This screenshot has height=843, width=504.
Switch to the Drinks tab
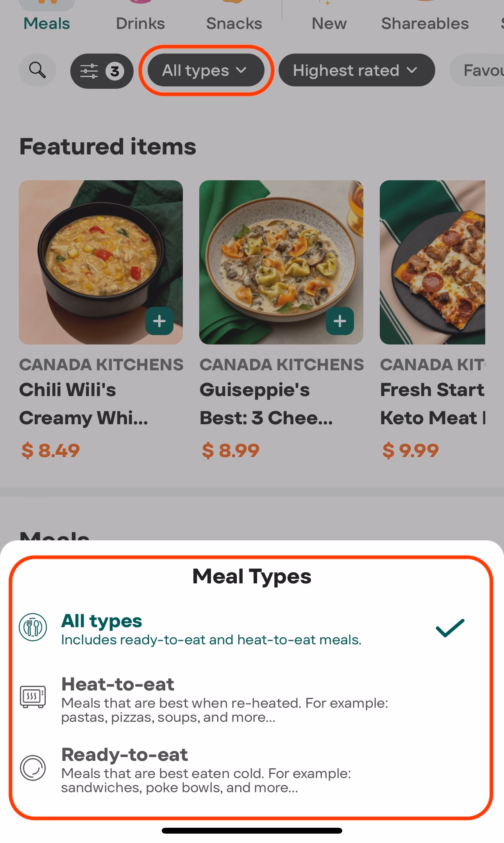pos(140,23)
